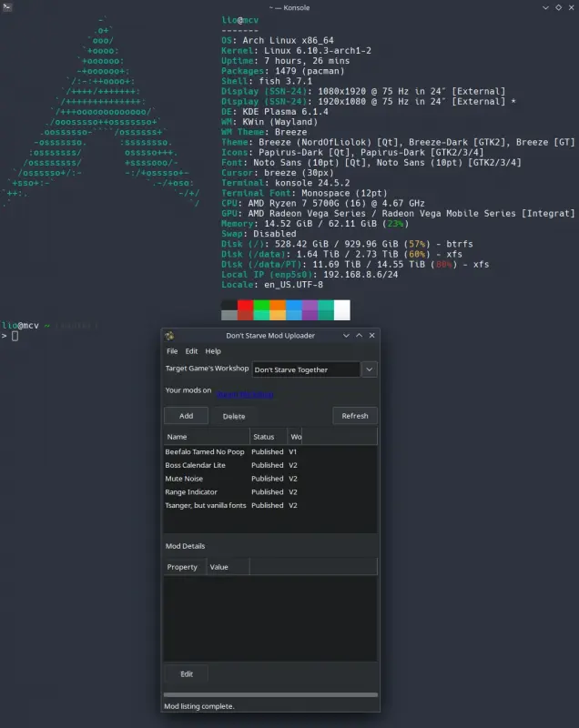Viewport: 579px width, 728px height.
Task: Click the progress bar above the status message
Action: click(269, 695)
